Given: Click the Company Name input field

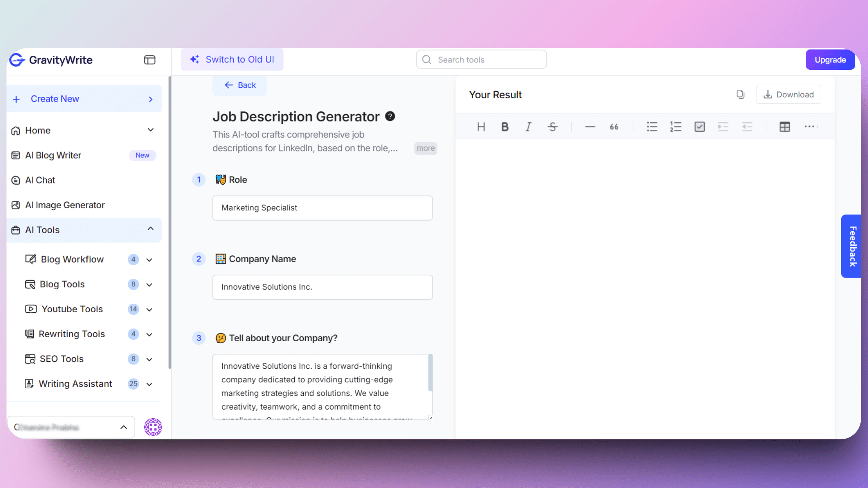Looking at the screenshot, I should (x=322, y=287).
